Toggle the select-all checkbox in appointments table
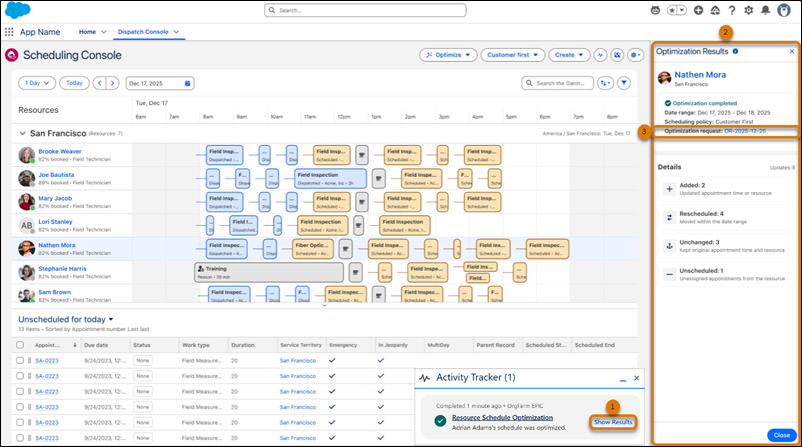 20,345
